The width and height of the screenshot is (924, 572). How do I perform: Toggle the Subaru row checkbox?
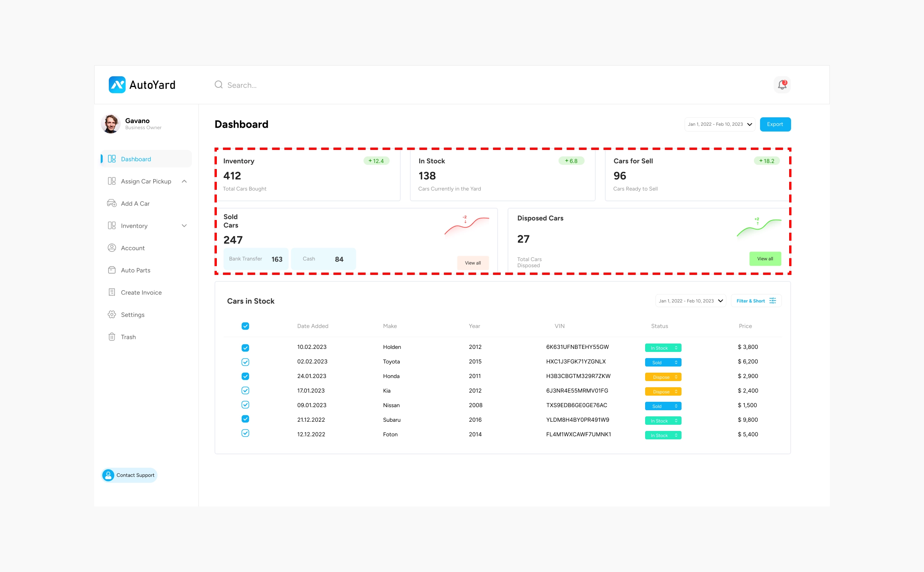(x=246, y=419)
